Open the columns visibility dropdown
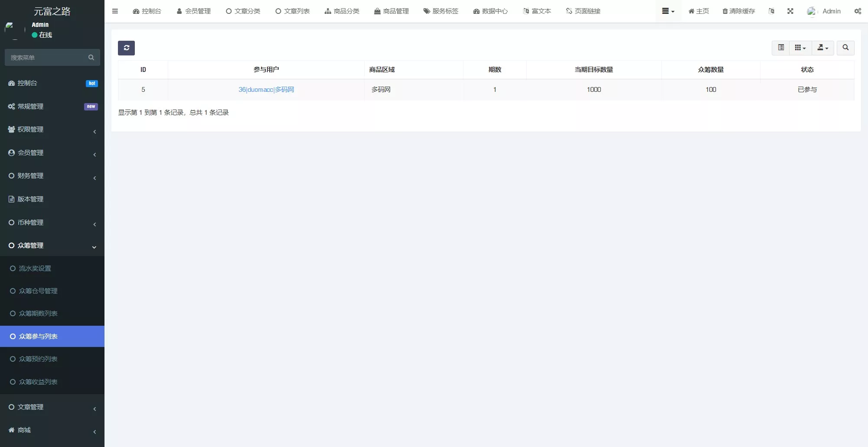 click(x=800, y=48)
